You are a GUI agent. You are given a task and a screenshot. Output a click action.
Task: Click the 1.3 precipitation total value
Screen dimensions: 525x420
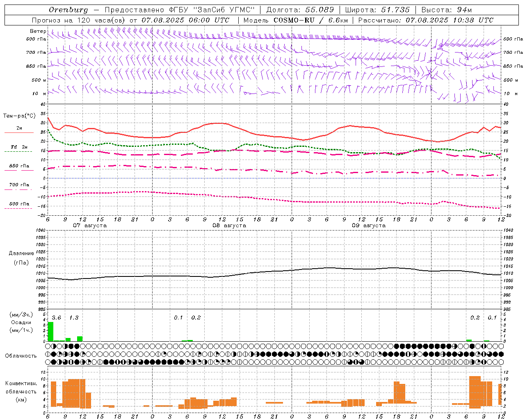click(74, 318)
